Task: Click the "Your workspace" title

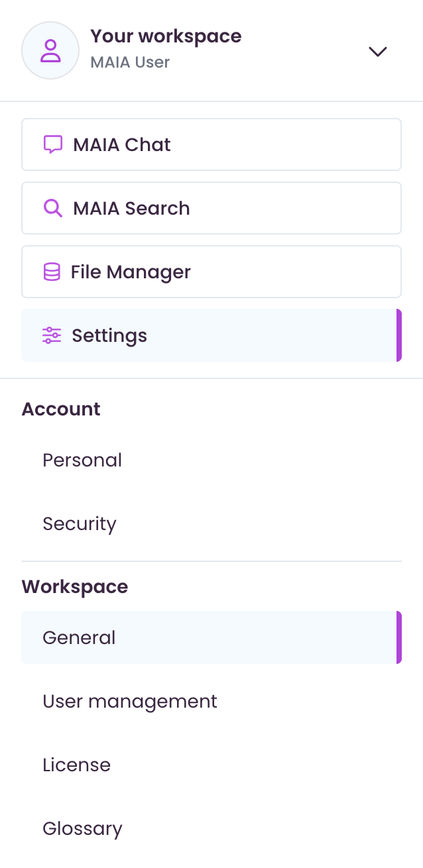Action: [166, 36]
